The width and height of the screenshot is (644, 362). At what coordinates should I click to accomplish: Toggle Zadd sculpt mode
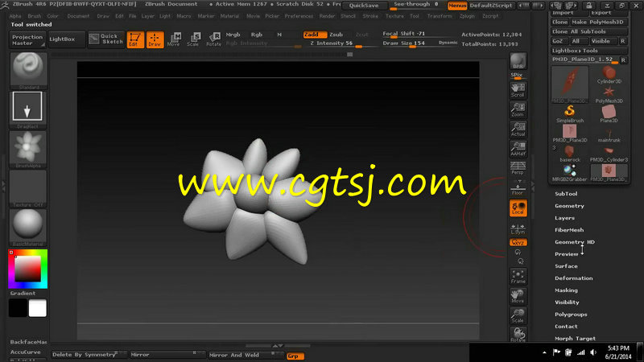pos(315,35)
